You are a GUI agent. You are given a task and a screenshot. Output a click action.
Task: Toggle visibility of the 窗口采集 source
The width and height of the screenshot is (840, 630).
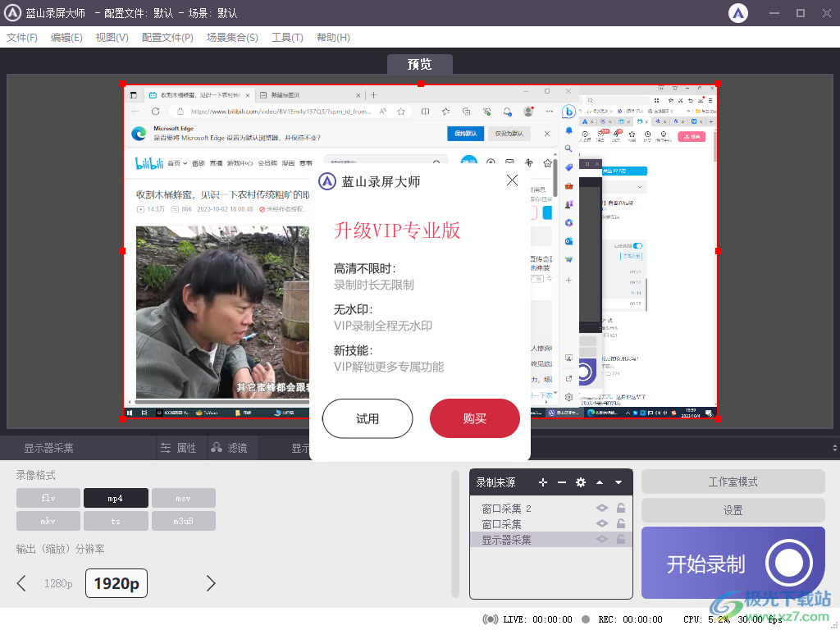pos(601,523)
